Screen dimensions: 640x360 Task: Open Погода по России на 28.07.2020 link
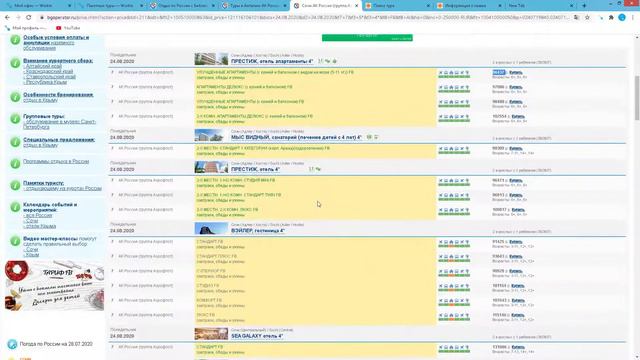(x=56, y=344)
